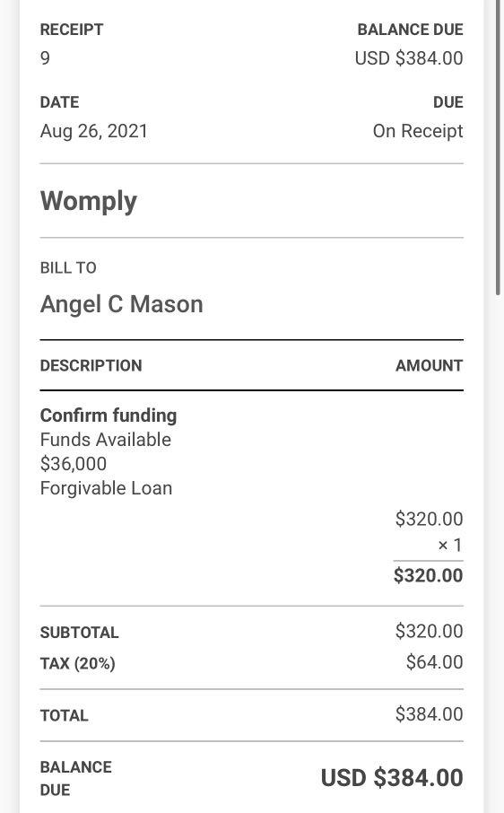Click the Womply business name
This screenshot has height=813, width=504.
click(89, 201)
